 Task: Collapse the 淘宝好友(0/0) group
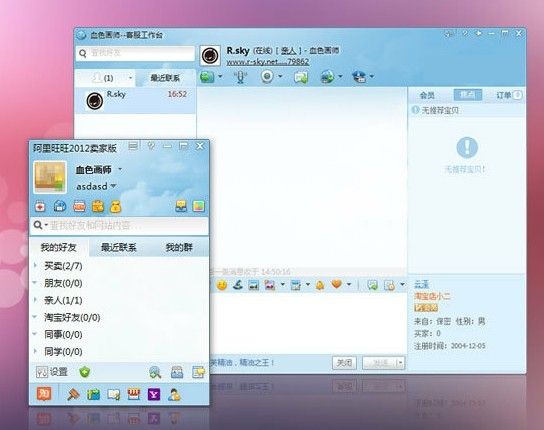[35, 317]
